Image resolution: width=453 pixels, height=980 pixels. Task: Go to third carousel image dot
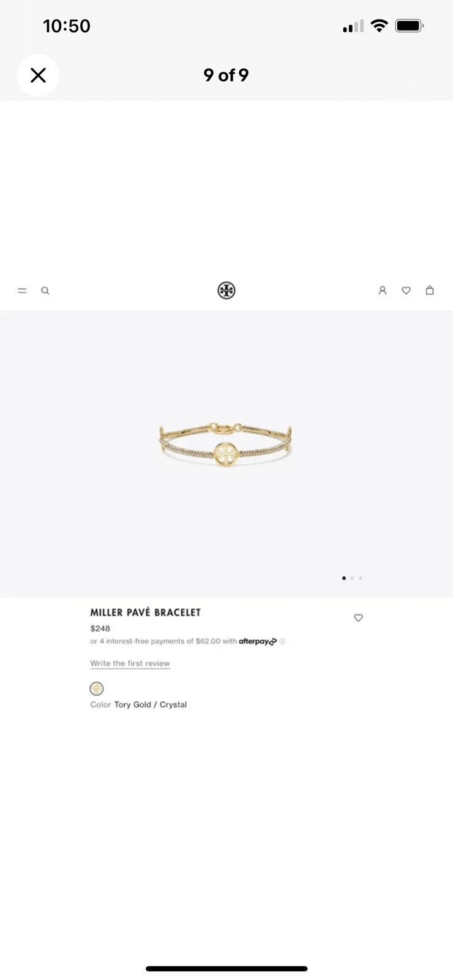(361, 578)
